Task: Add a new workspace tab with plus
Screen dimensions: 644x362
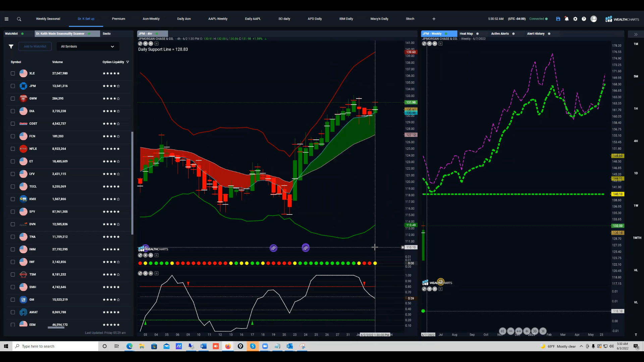Action: [x=434, y=19]
